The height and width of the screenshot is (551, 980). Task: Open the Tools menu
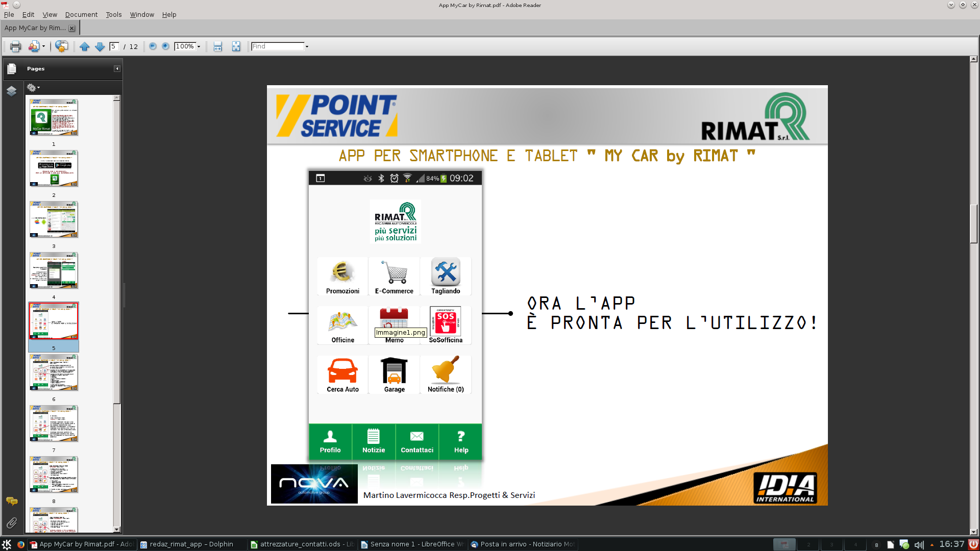pos(114,14)
